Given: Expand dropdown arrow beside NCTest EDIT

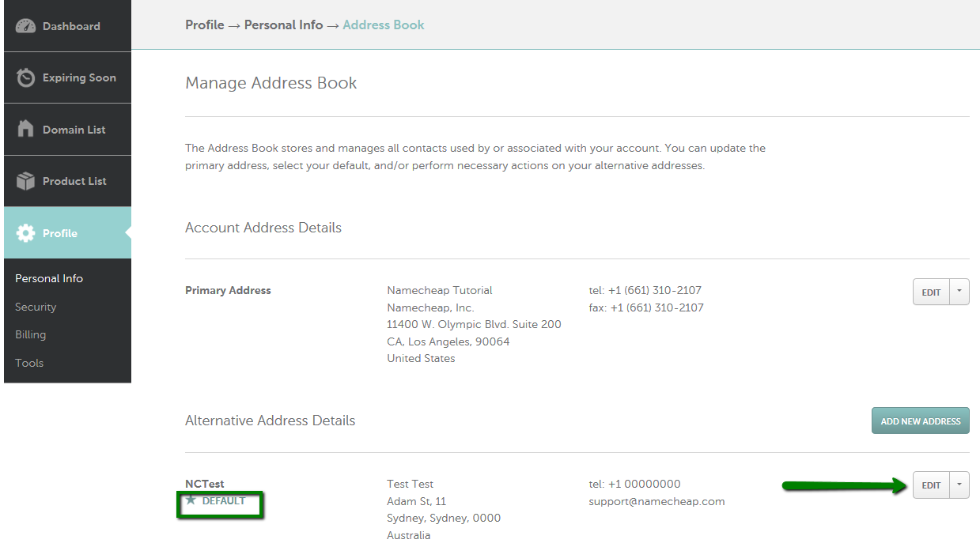Looking at the screenshot, I should click(x=959, y=485).
